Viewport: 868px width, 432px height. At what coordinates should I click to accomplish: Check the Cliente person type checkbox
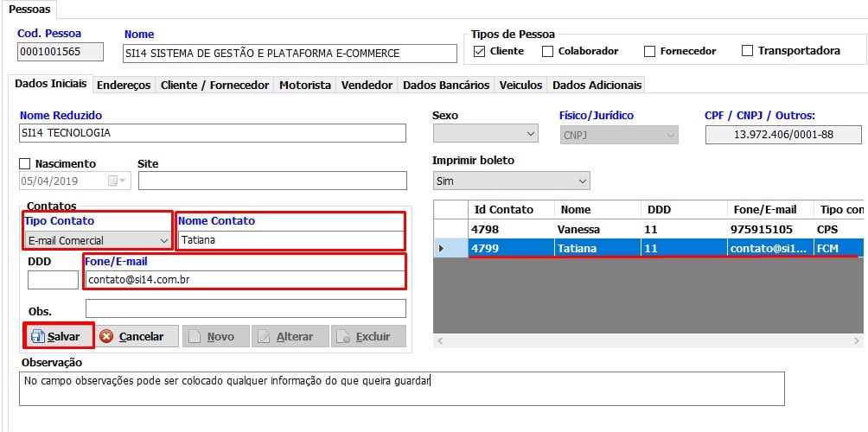(480, 52)
